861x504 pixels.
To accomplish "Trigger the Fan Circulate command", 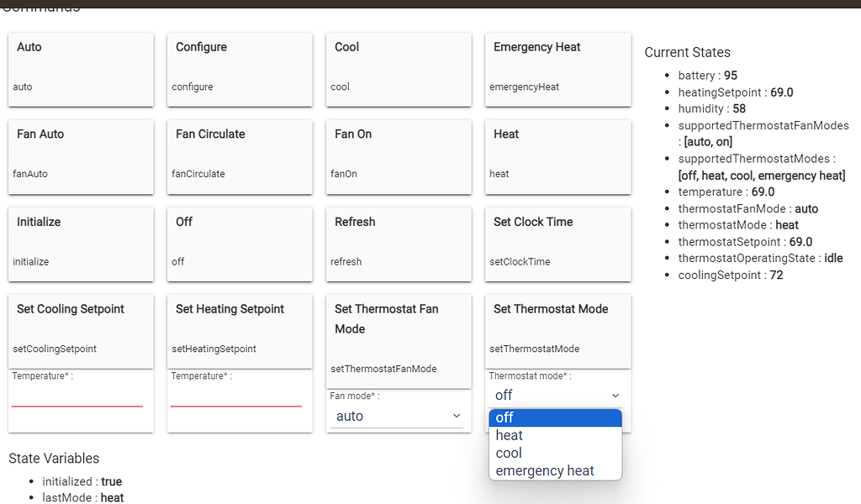I will pos(239,157).
